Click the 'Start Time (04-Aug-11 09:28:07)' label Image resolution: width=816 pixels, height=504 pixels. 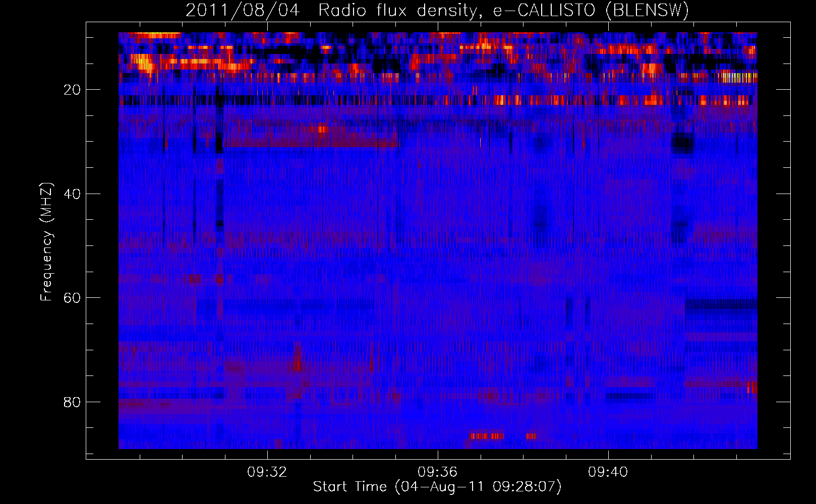click(437, 487)
